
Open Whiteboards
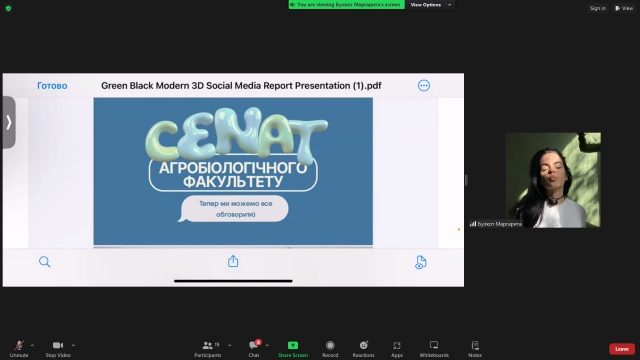pyautogui.click(x=434, y=349)
